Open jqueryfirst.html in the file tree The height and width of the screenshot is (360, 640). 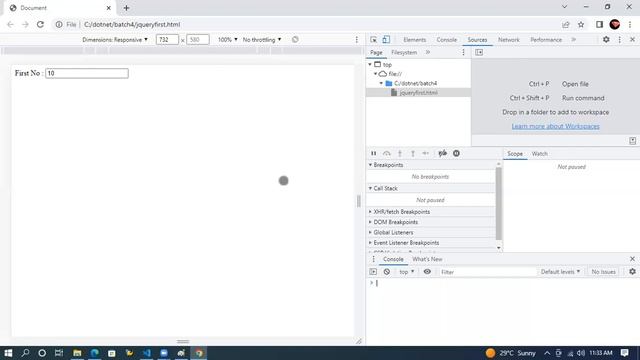418,93
